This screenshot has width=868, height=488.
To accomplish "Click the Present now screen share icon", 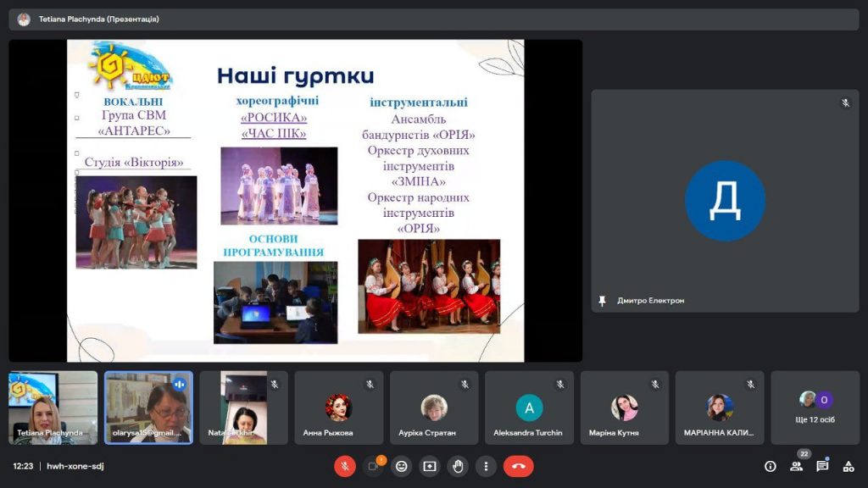I will click(x=430, y=466).
